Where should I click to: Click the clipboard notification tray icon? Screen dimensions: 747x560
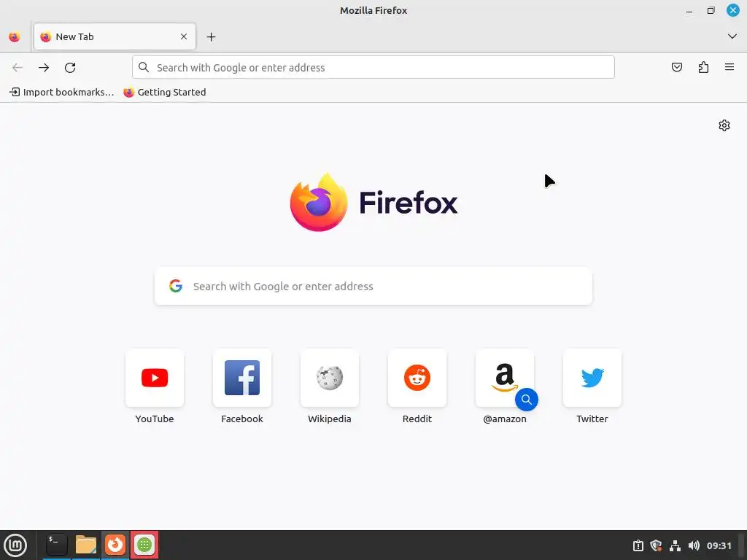(638, 545)
